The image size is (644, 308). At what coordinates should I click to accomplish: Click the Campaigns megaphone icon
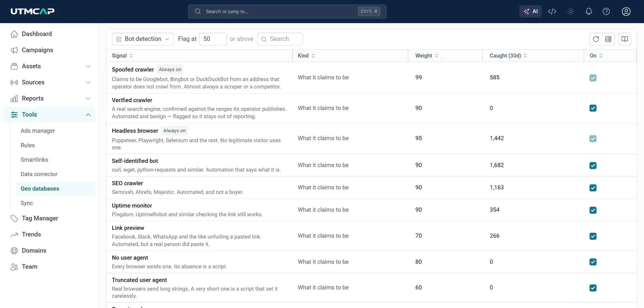(14, 50)
